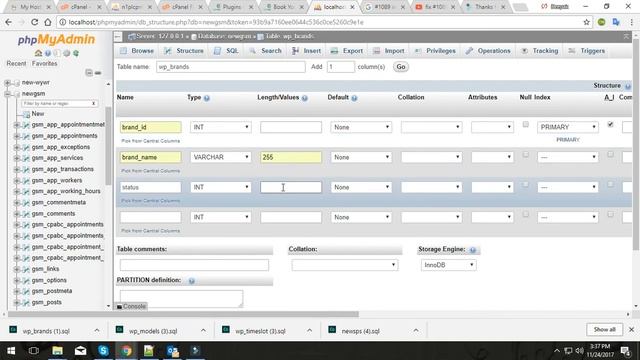Click the Table name input field

click(x=231, y=67)
